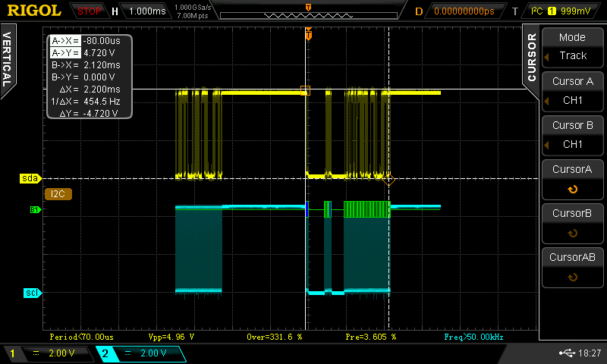Click the orange trigger position marker at top

click(x=309, y=7)
